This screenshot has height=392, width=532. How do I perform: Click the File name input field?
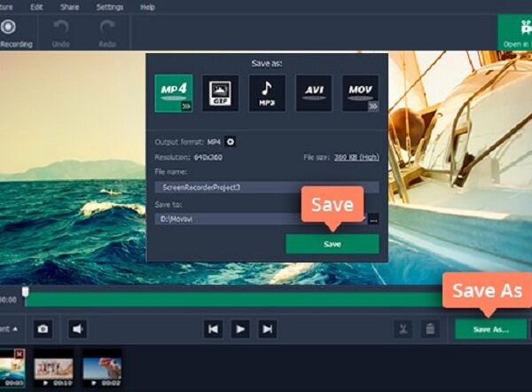pyautogui.click(x=266, y=187)
